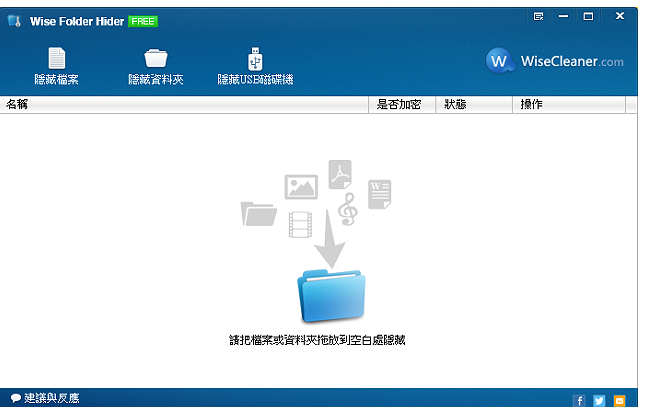Click the blue folder drop-target icon

coord(331,296)
